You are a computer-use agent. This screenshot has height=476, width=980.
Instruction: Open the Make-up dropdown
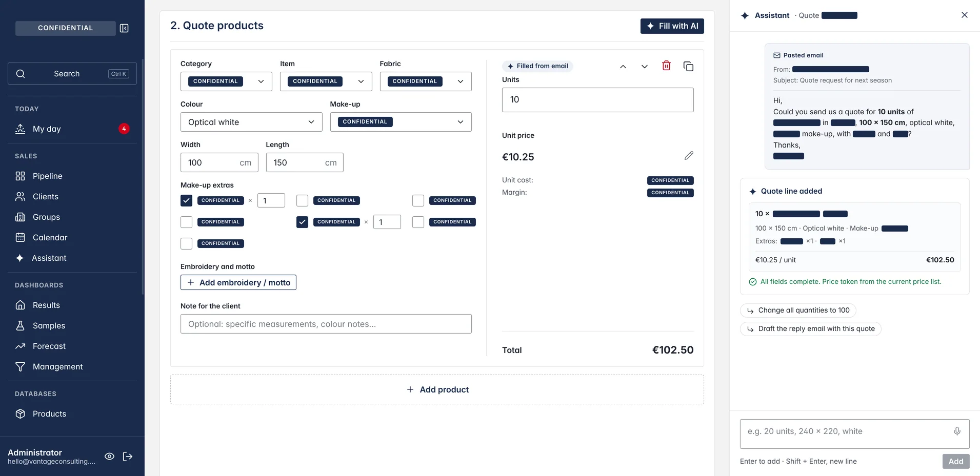point(401,122)
